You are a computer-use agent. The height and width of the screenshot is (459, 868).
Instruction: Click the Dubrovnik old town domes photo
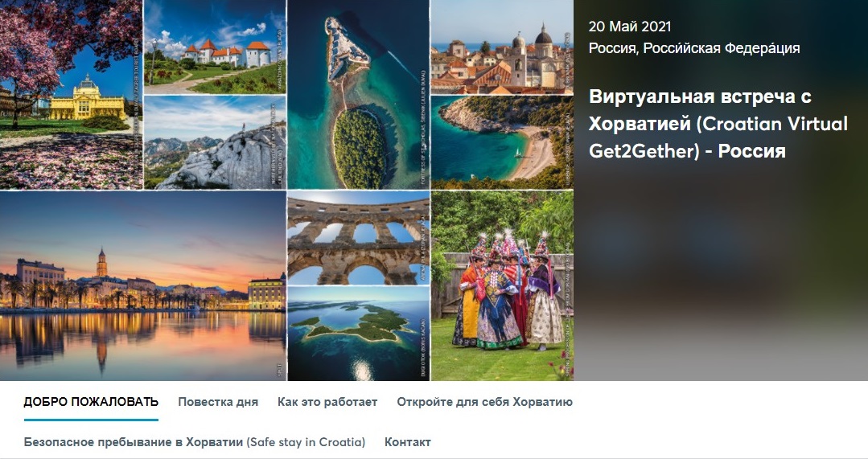coord(502,47)
